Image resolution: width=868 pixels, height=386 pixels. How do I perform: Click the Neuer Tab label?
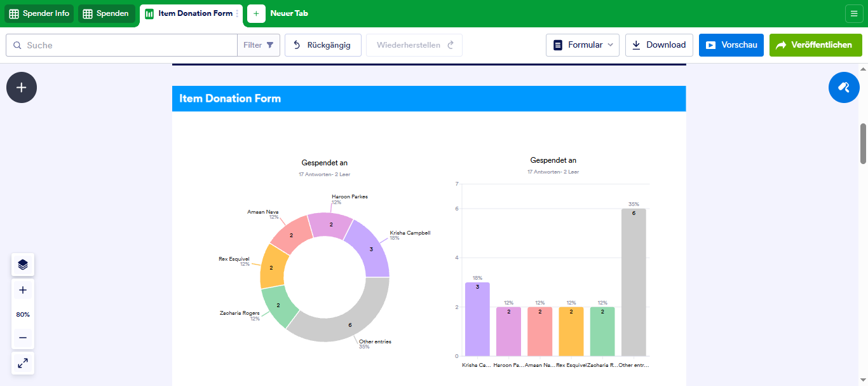click(x=289, y=13)
